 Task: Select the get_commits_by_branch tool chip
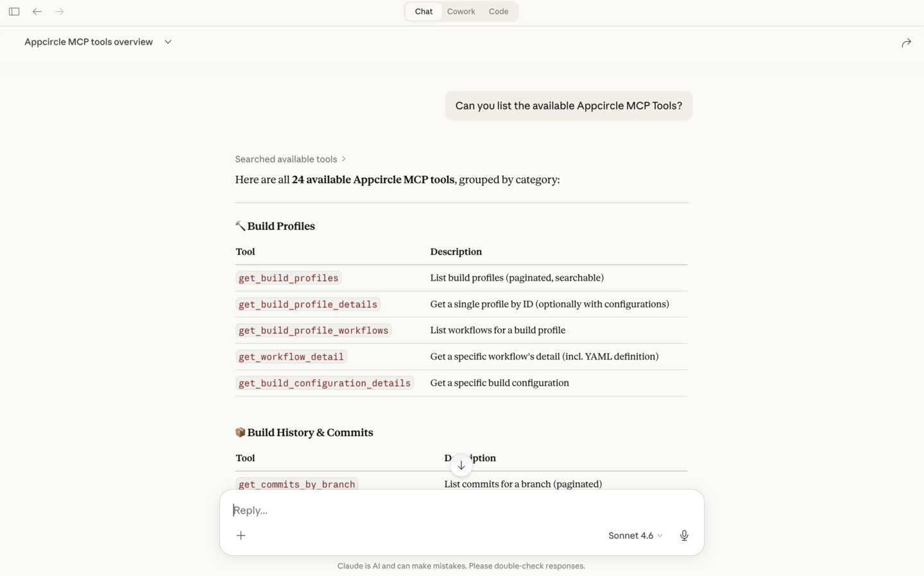point(296,484)
